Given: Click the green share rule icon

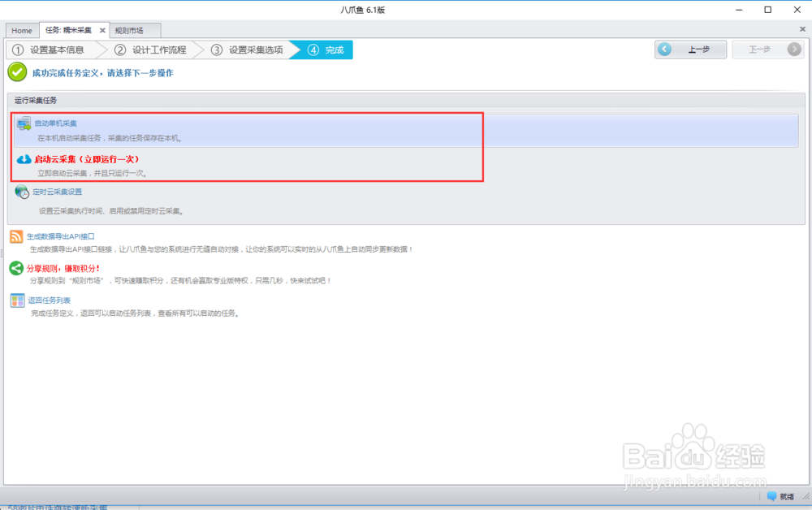Looking at the screenshot, I should 16,268.
